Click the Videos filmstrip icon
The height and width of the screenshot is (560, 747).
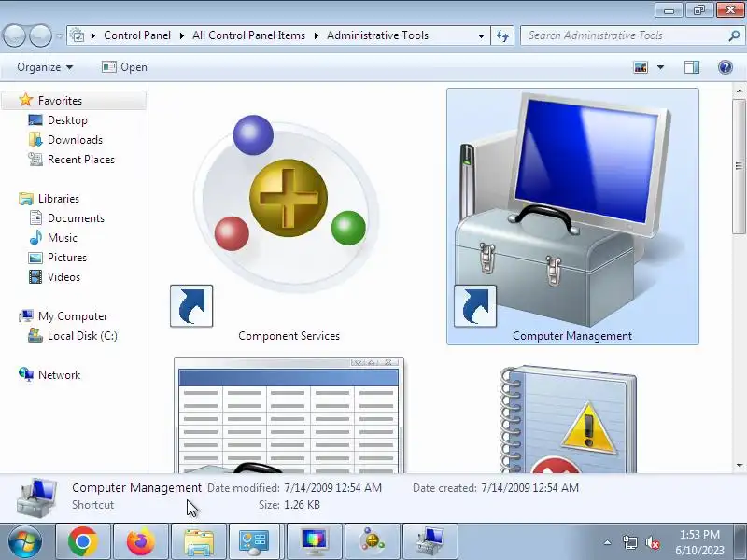35,276
